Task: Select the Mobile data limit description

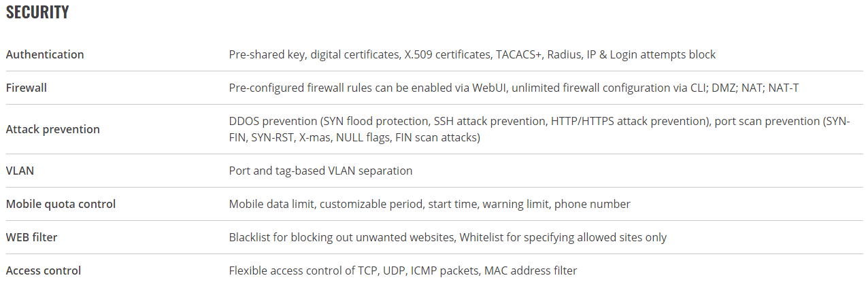Action: pyautogui.click(x=429, y=204)
